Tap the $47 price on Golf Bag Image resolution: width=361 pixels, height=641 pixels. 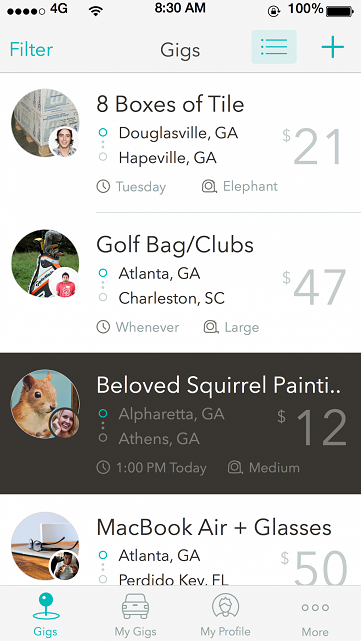click(x=314, y=286)
